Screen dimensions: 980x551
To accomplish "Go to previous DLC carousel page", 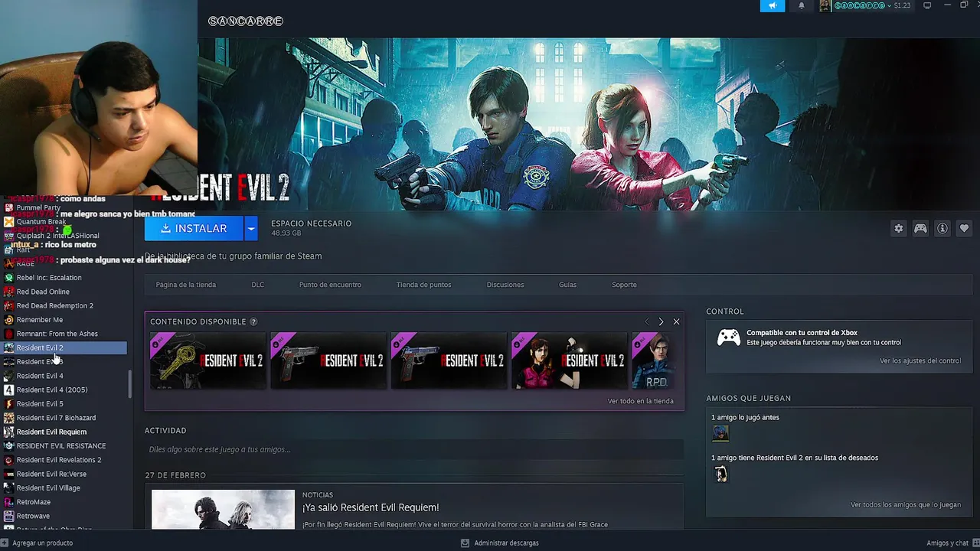I will [x=646, y=321].
